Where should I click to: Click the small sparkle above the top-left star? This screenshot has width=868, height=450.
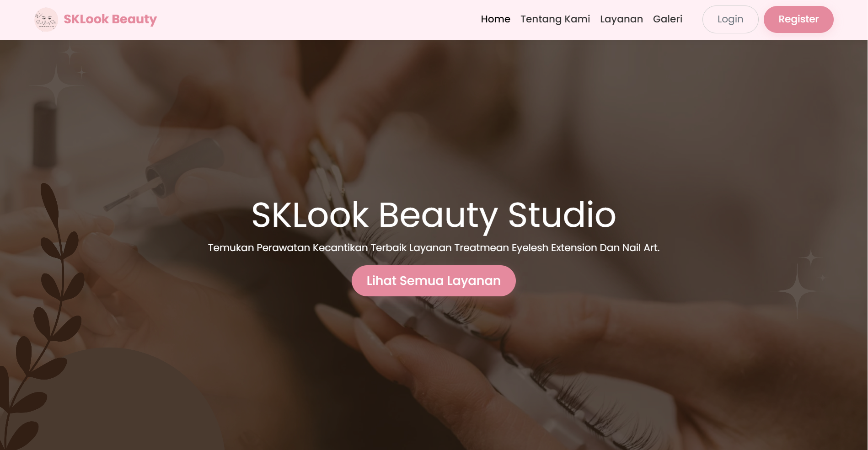70,53
